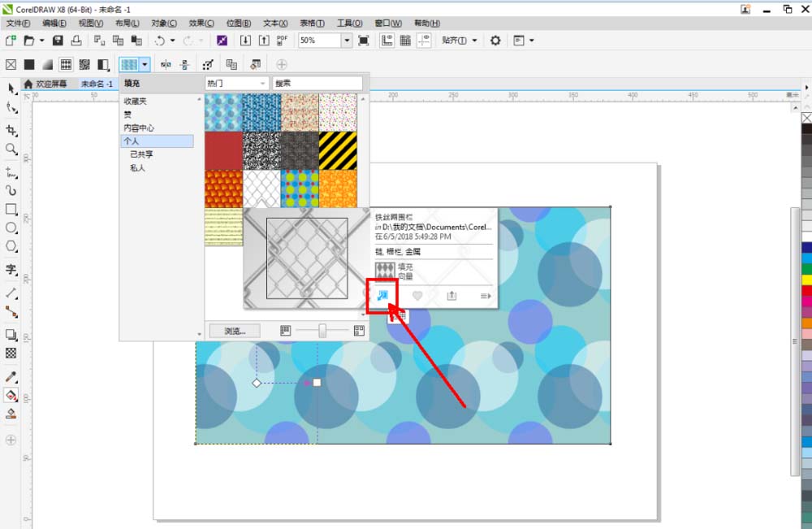Select 内容中心 in the fill source list
Viewport: 812px width, 529px height.
pyautogui.click(x=139, y=128)
